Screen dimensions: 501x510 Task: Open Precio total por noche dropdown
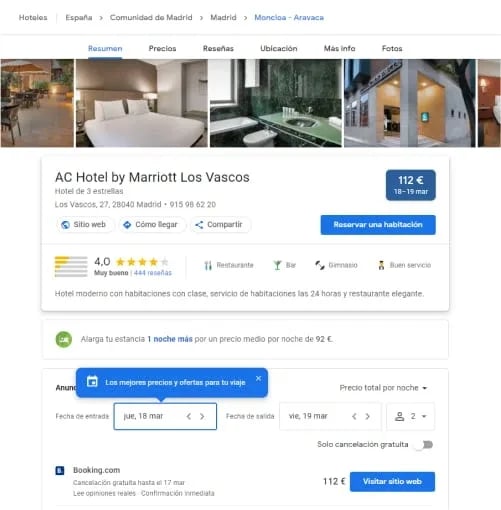pyautogui.click(x=383, y=388)
